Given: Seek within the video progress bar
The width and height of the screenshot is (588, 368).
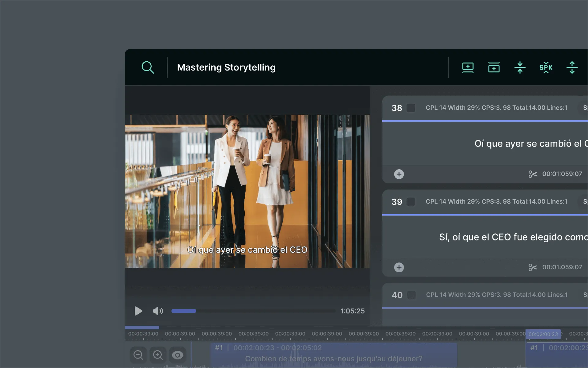Looking at the screenshot, I should point(253,311).
